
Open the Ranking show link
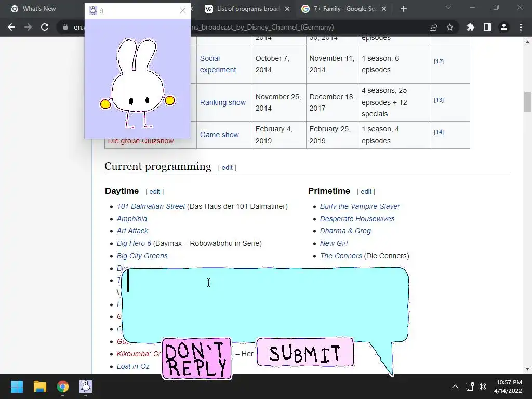[x=222, y=102]
